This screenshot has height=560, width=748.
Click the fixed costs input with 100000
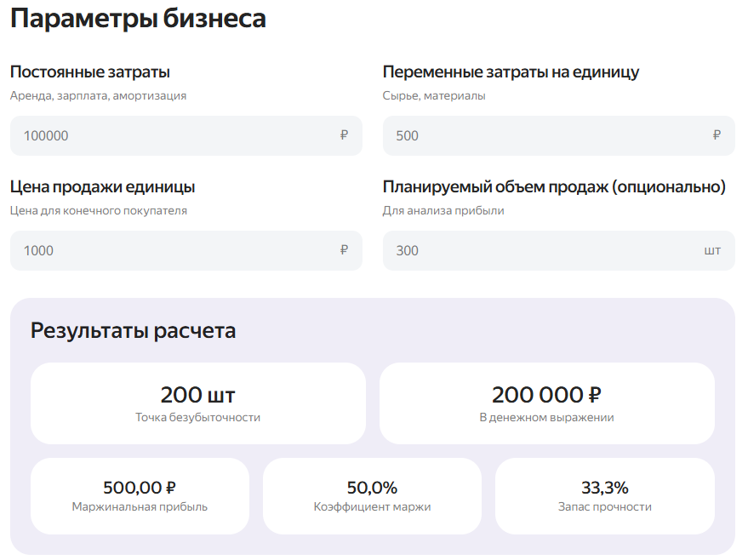(x=170, y=136)
